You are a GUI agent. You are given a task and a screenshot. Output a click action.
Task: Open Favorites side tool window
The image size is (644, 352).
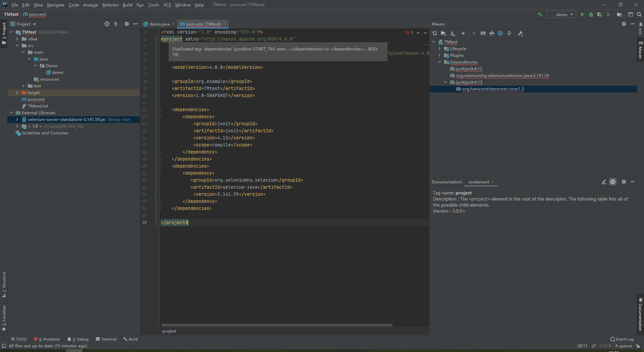(x=4, y=318)
